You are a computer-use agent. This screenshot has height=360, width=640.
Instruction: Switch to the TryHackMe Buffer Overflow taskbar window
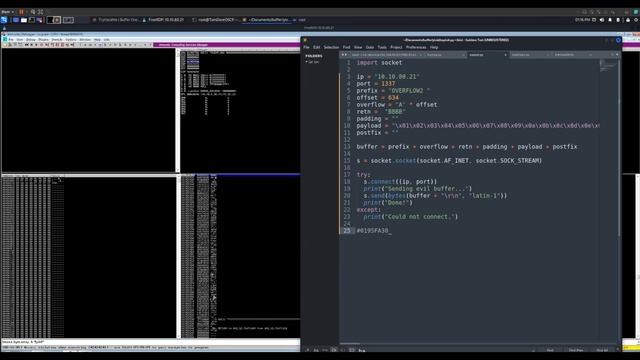pyautogui.click(x=116, y=20)
